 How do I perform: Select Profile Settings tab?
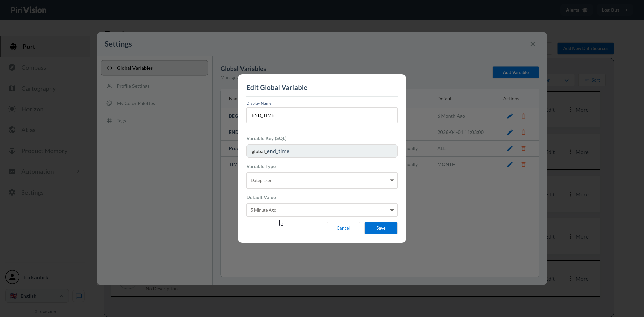tap(154, 86)
